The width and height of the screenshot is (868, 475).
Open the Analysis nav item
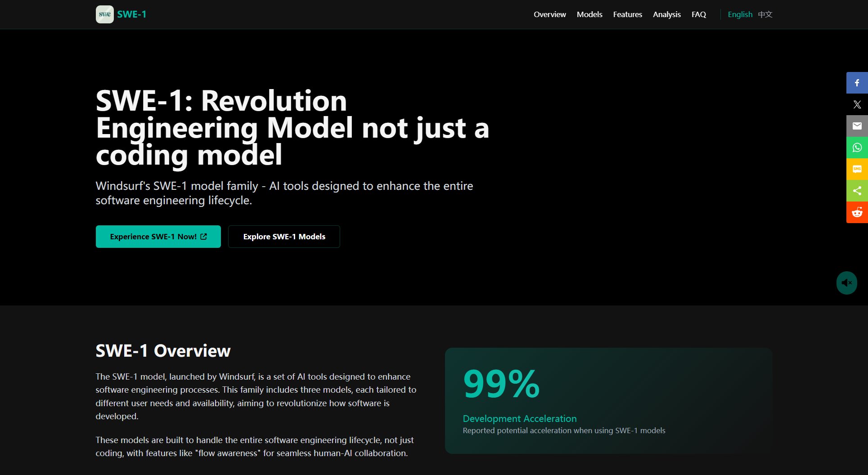click(x=666, y=14)
